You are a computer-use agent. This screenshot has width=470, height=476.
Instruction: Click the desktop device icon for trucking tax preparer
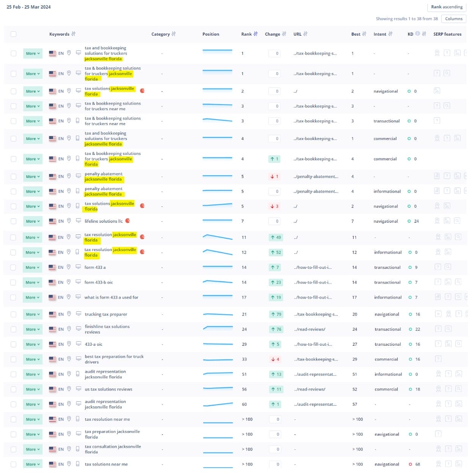78,314
